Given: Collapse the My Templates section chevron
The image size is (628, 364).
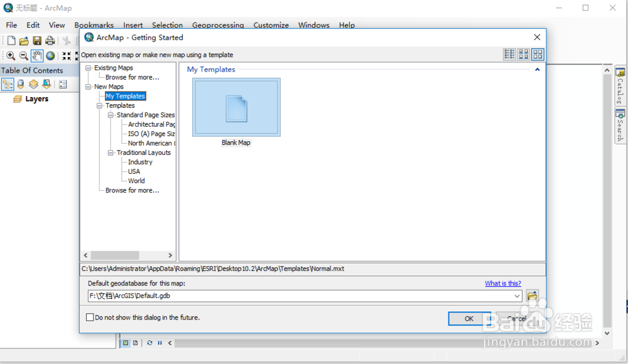Looking at the screenshot, I should coord(537,70).
